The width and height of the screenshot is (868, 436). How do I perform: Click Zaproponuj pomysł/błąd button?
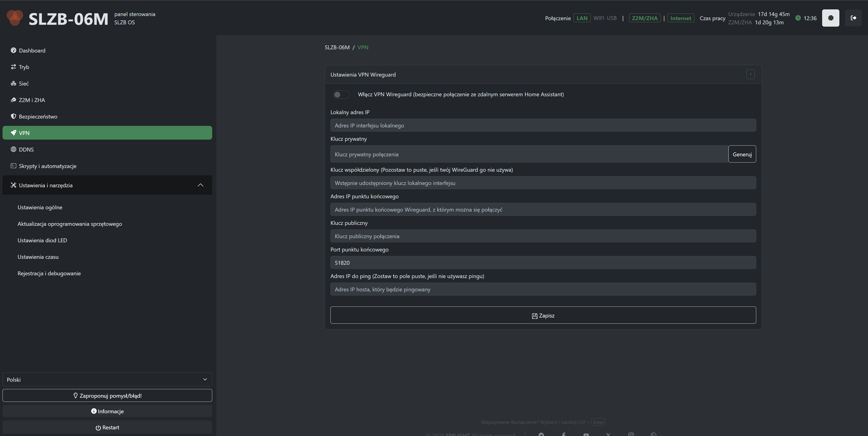[x=107, y=395]
